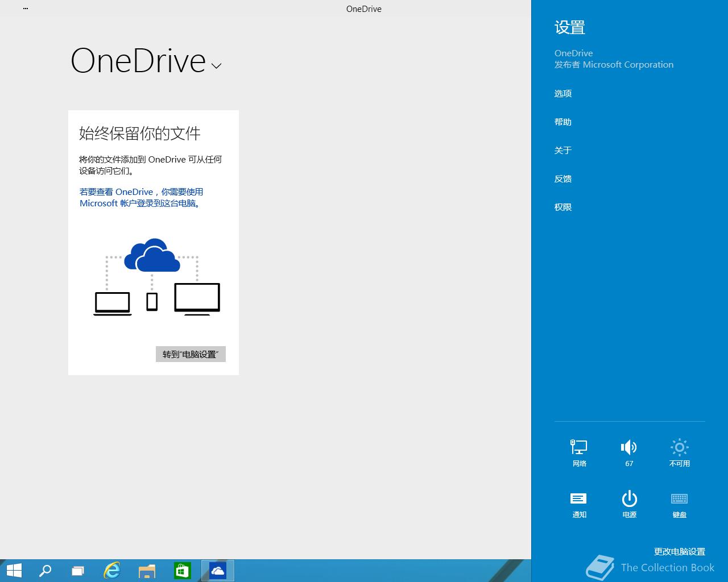Click the 始终保留你的文件 heading
Image resolution: width=728 pixels, height=582 pixels.
click(140, 134)
